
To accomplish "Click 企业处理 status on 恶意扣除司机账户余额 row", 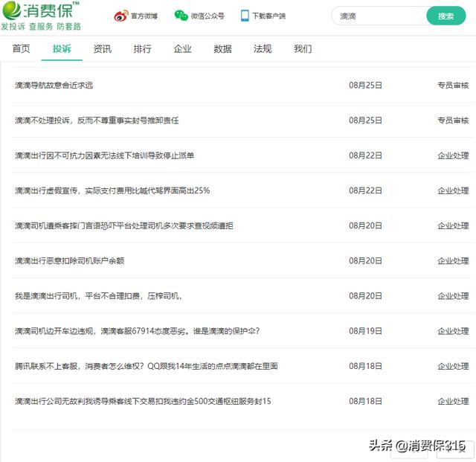I will click(x=453, y=260).
